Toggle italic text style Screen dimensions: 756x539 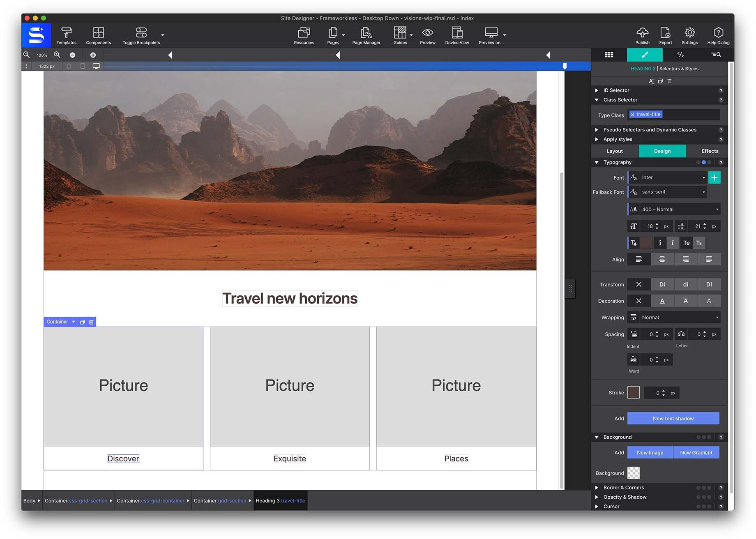pyautogui.click(x=672, y=243)
